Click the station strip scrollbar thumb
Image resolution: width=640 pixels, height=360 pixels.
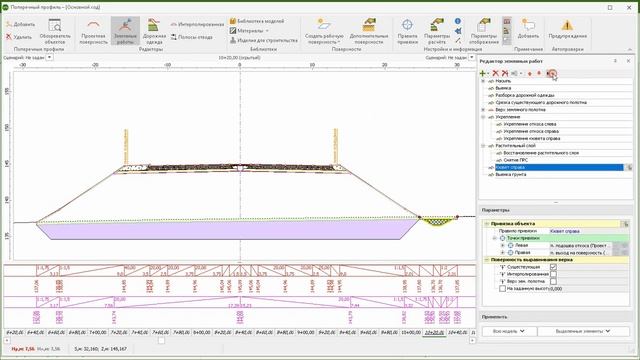pyautogui.click(x=162, y=340)
